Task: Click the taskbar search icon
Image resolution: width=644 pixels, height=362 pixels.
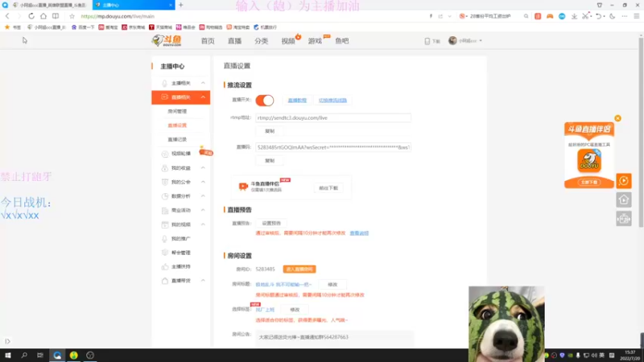Action: coord(24,355)
